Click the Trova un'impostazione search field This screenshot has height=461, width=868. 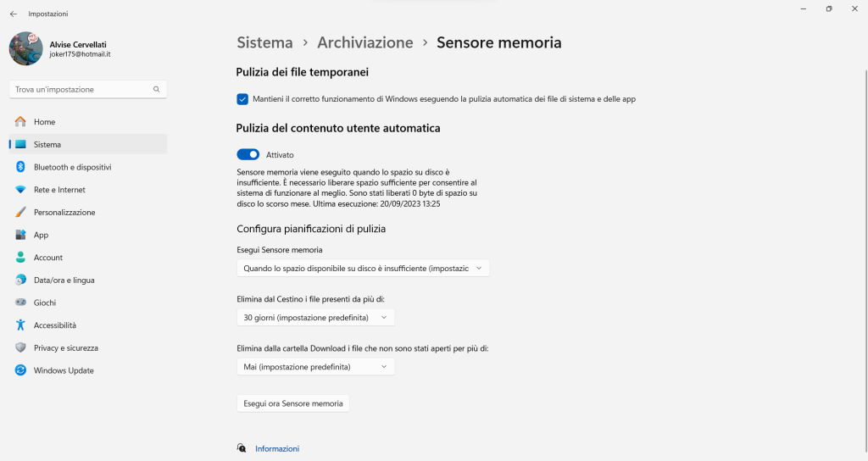(81, 89)
